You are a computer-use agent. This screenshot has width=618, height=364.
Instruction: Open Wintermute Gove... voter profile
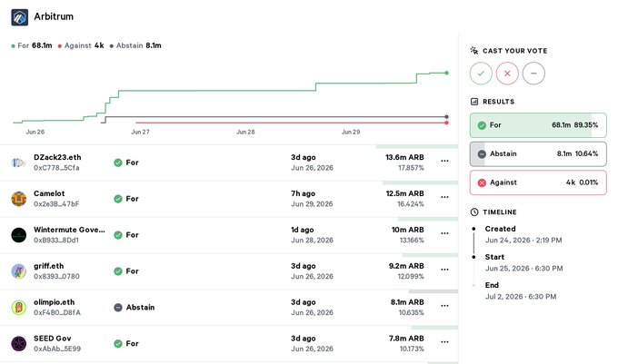(x=69, y=230)
